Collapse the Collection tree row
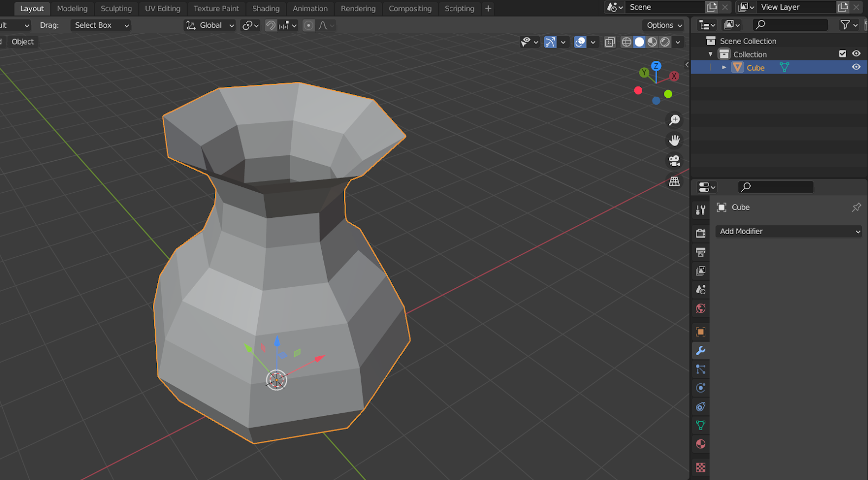Image resolution: width=868 pixels, height=480 pixels. point(711,54)
